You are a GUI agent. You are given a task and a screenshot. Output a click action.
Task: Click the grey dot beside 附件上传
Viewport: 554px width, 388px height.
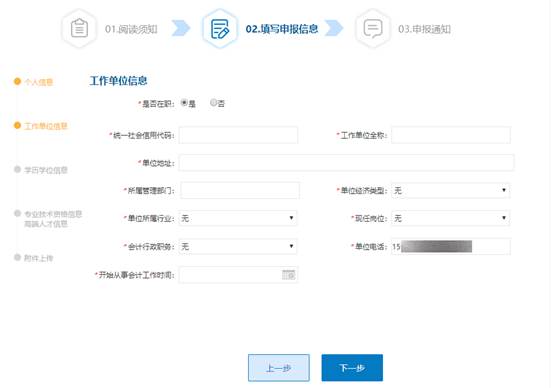click(17, 257)
